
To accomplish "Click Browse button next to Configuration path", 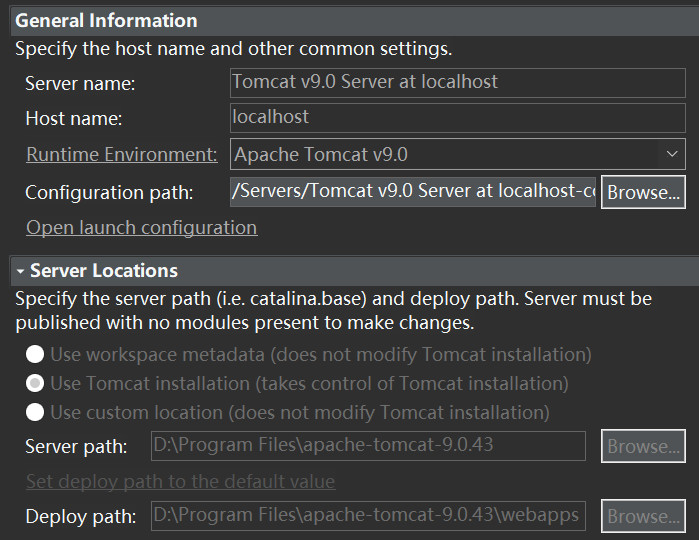I will (643, 191).
